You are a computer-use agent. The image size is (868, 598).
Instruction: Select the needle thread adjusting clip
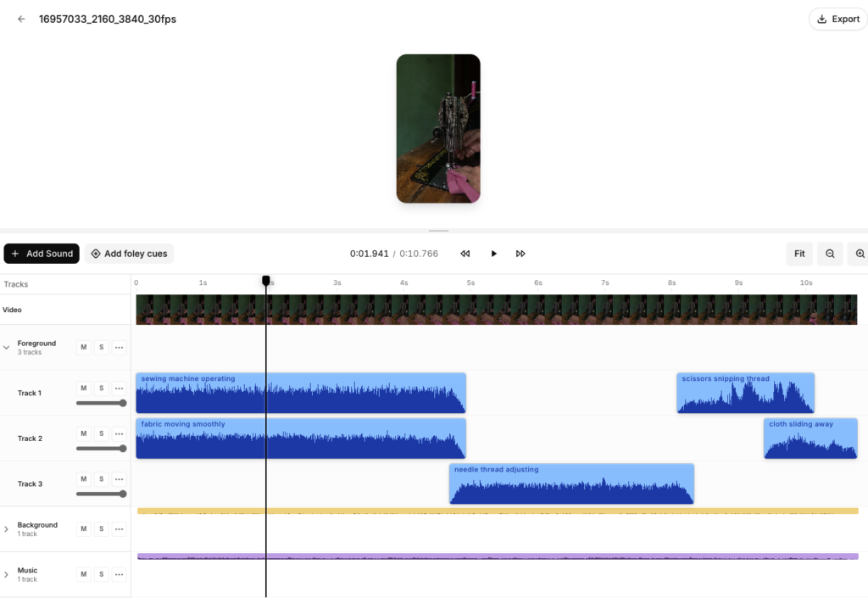click(571, 484)
